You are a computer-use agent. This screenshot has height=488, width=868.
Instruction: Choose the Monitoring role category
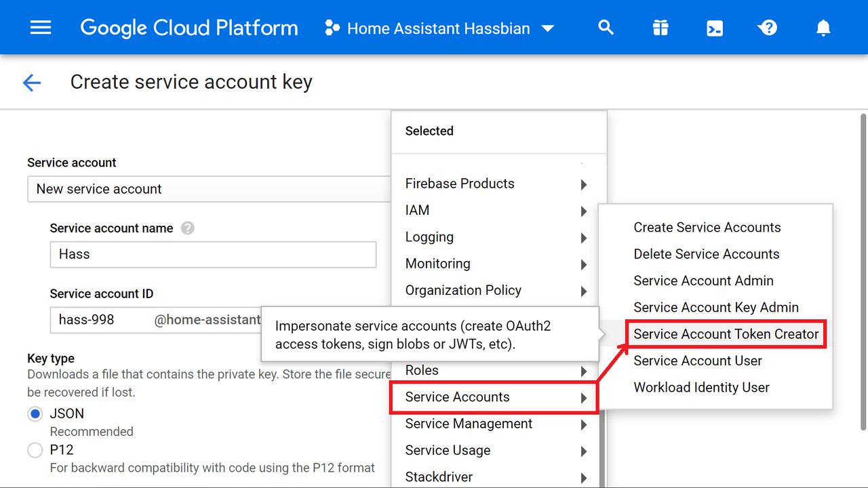(x=437, y=264)
